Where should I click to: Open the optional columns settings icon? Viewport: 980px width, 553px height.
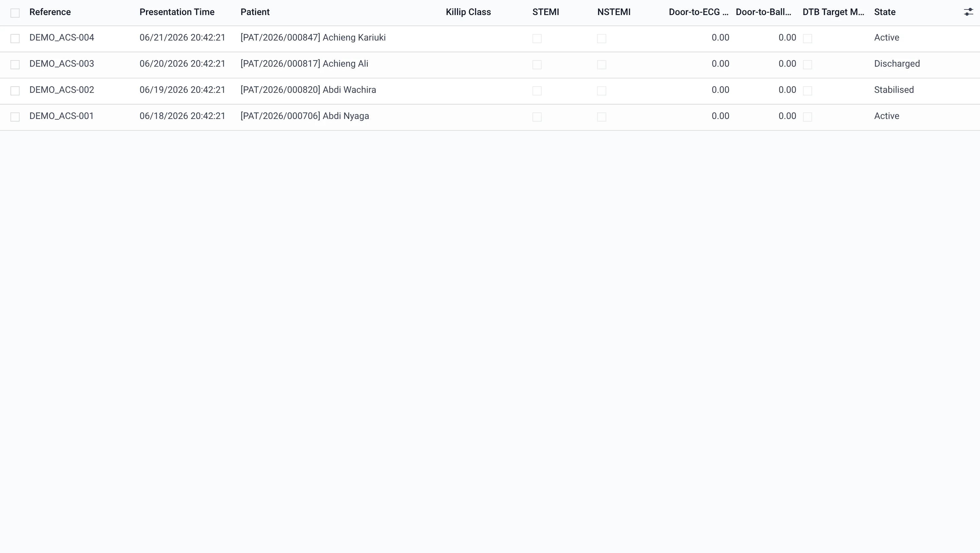pos(968,12)
